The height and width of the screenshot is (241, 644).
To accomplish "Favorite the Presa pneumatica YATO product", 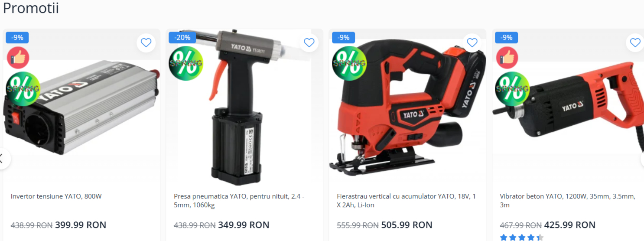I will [x=309, y=42].
